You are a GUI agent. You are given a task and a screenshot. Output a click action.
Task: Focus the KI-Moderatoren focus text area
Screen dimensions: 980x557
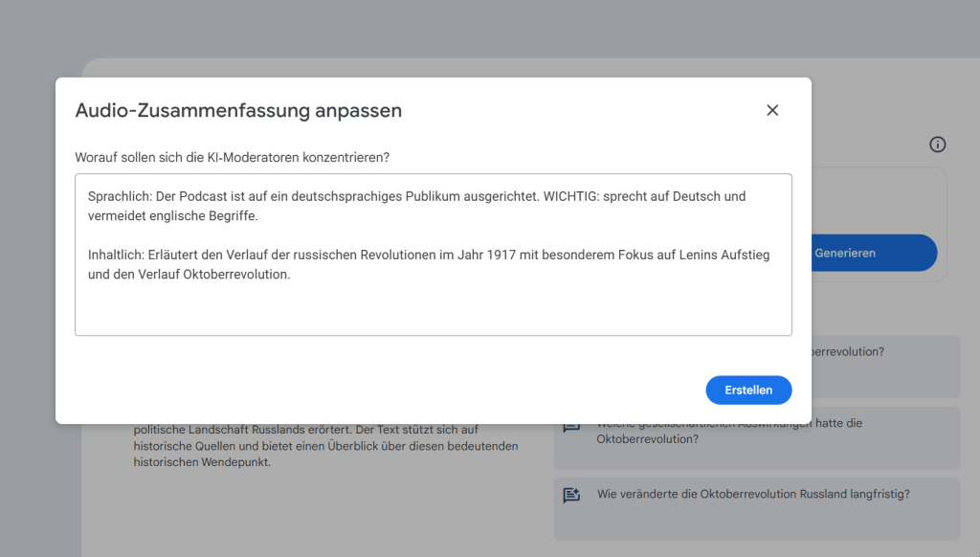433,306
